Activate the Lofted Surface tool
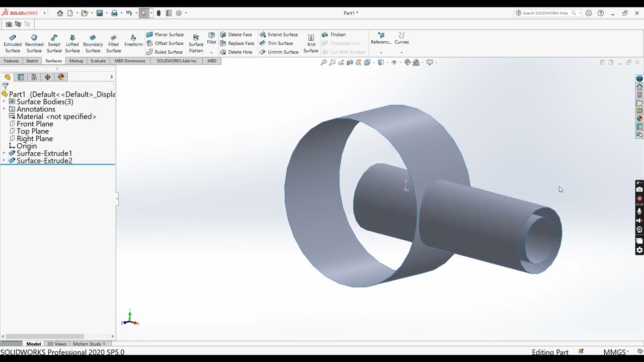Viewport: 644px width, 362px height. (x=72, y=44)
